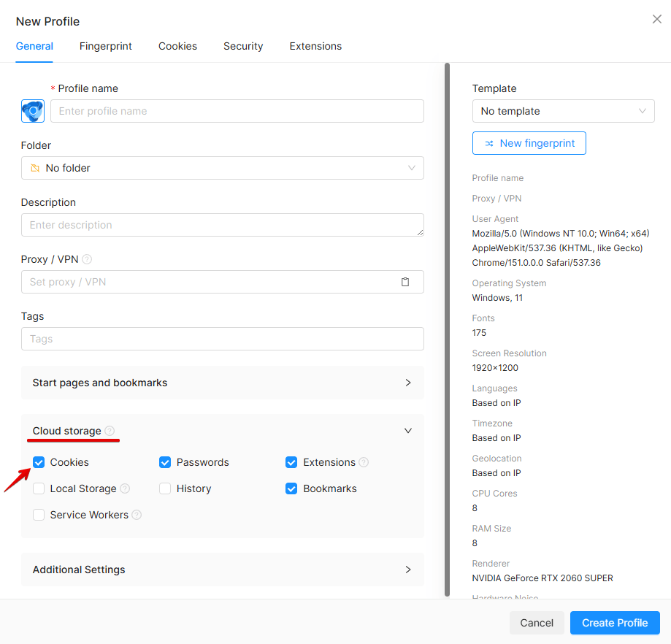Image resolution: width=671 pixels, height=644 pixels.
Task: Uncheck the Extensions cloud storage checkbox
Action: click(x=291, y=463)
